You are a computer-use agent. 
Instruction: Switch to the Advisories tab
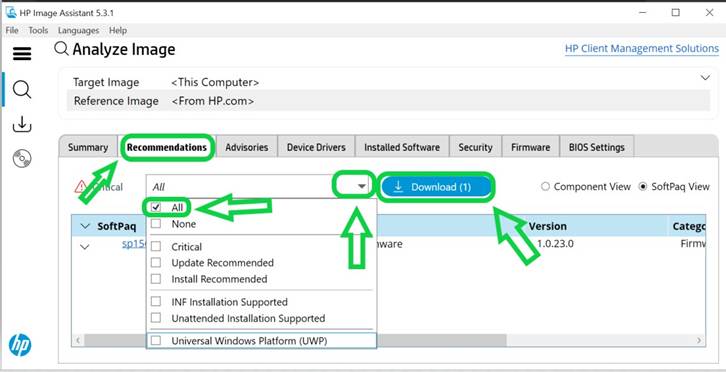tap(246, 147)
